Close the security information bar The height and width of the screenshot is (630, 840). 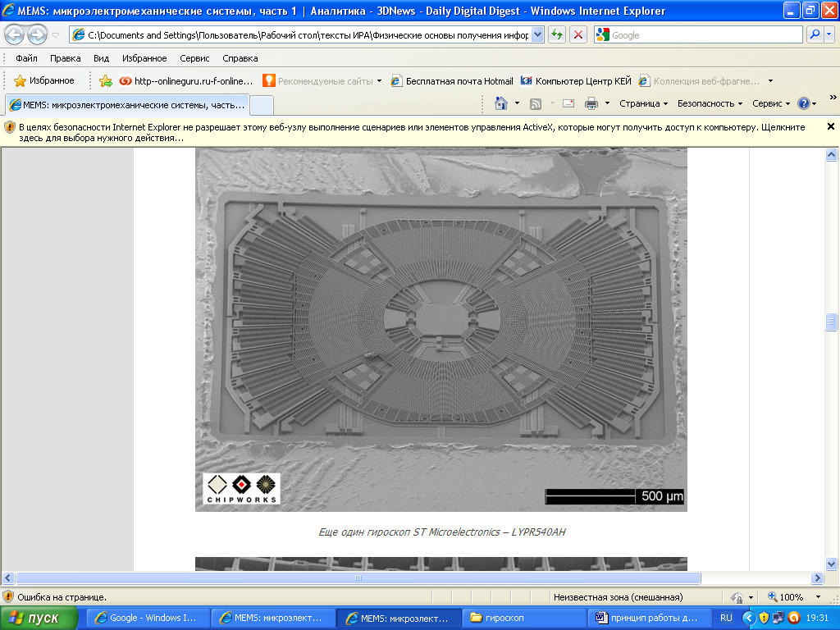[x=831, y=127]
